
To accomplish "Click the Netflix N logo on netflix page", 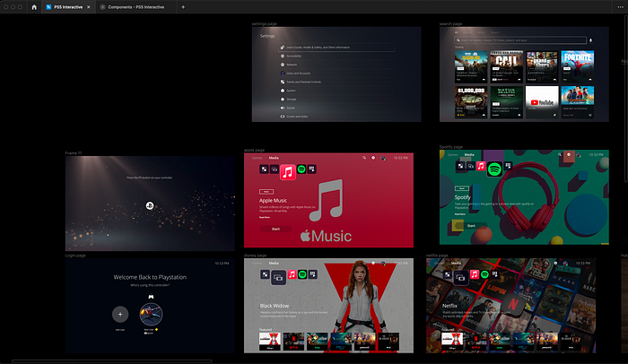I will 513,304.
